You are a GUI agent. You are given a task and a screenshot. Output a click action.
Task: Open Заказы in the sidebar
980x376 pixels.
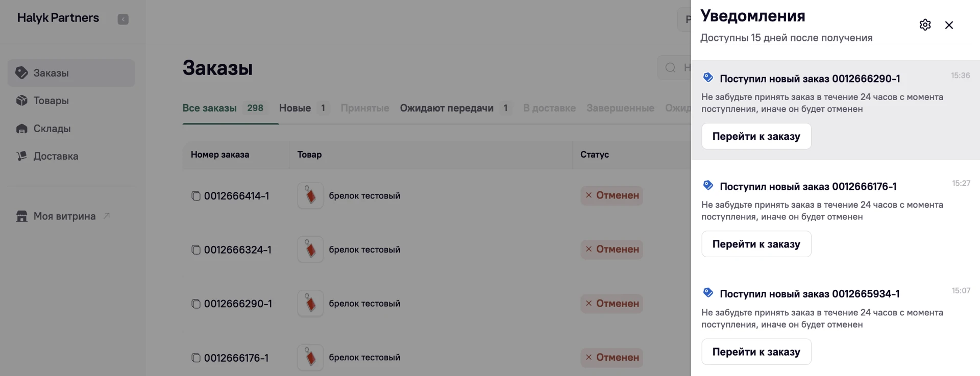point(51,73)
